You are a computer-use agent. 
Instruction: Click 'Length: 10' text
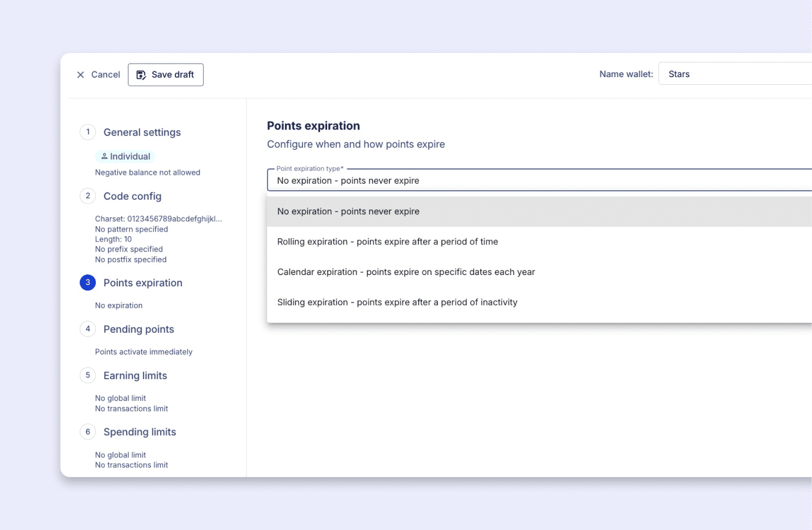coord(114,239)
